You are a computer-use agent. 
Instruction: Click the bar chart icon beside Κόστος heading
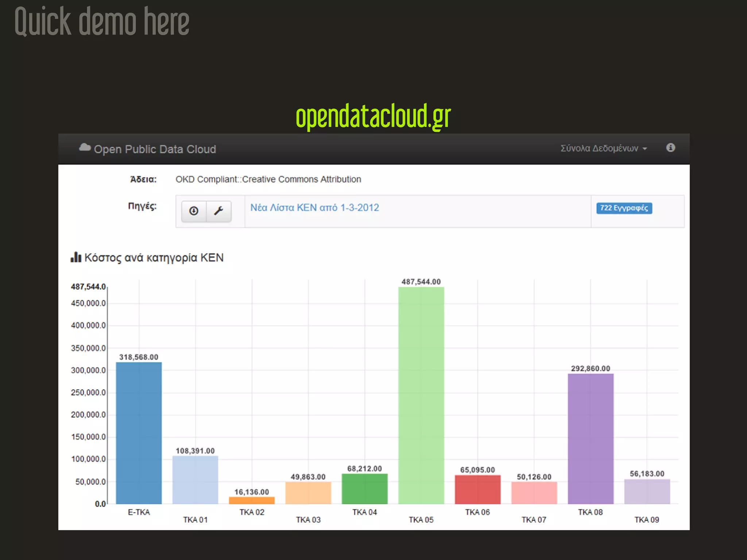point(76,257)
